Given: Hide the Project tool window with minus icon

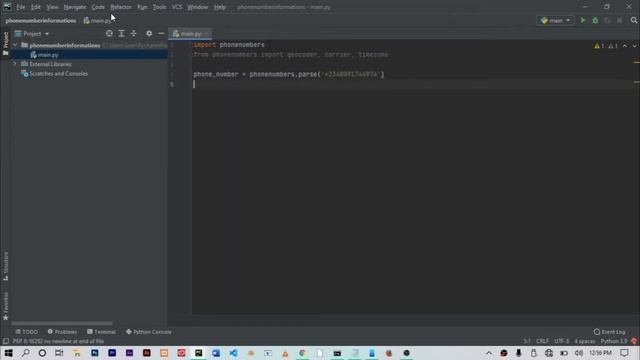Looking at the screenshot, I should coord(161,33).
